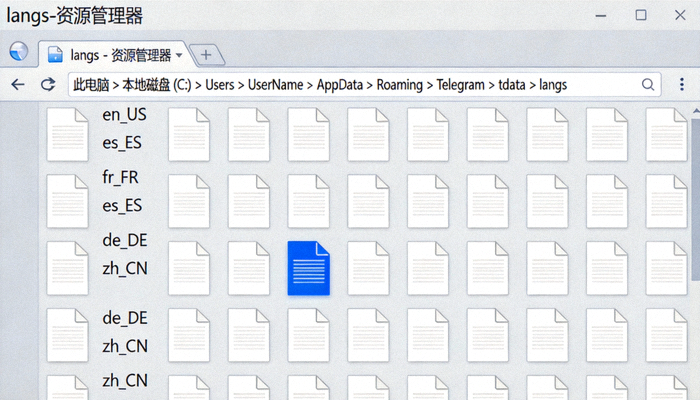Maximize the resource manager window
Screen dimensions: 700x400
[641, 15]
